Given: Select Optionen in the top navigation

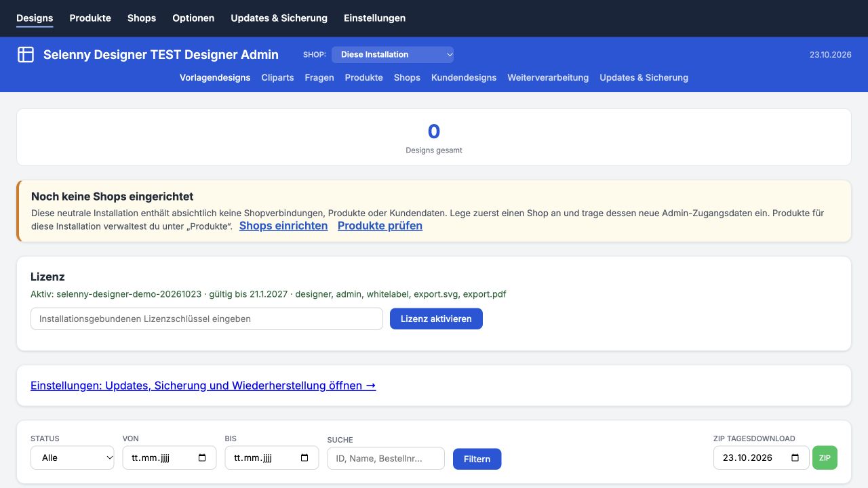Looking at the screenshot, I should 193,18.
